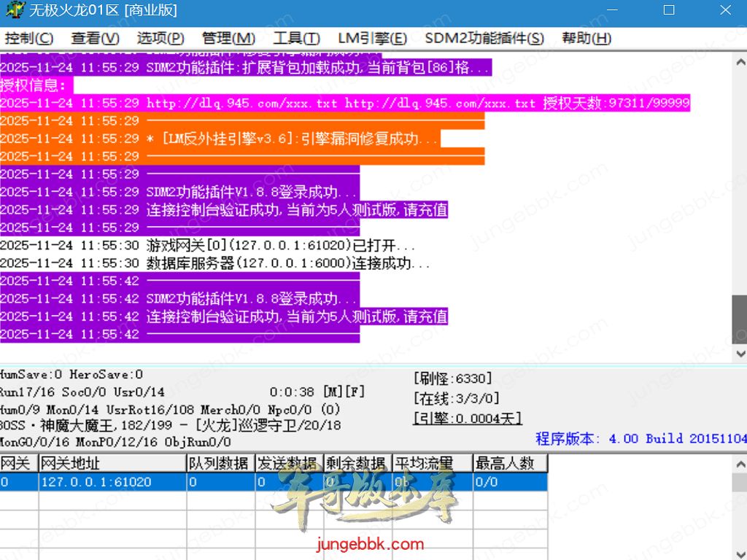Image resolution: width=747 pixels, height=560 pixels.
Task: Expand the 工具(T) menu
Action: point(296,39)
